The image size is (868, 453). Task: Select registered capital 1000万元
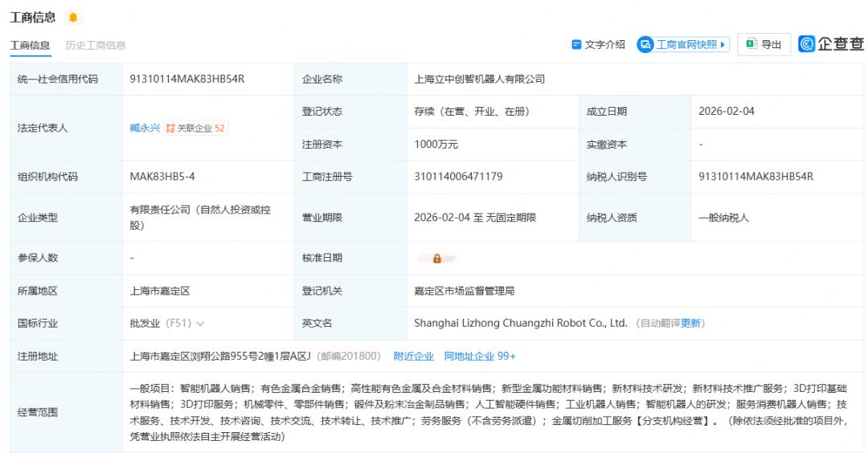pyautogui.click(x=436, y=145)
